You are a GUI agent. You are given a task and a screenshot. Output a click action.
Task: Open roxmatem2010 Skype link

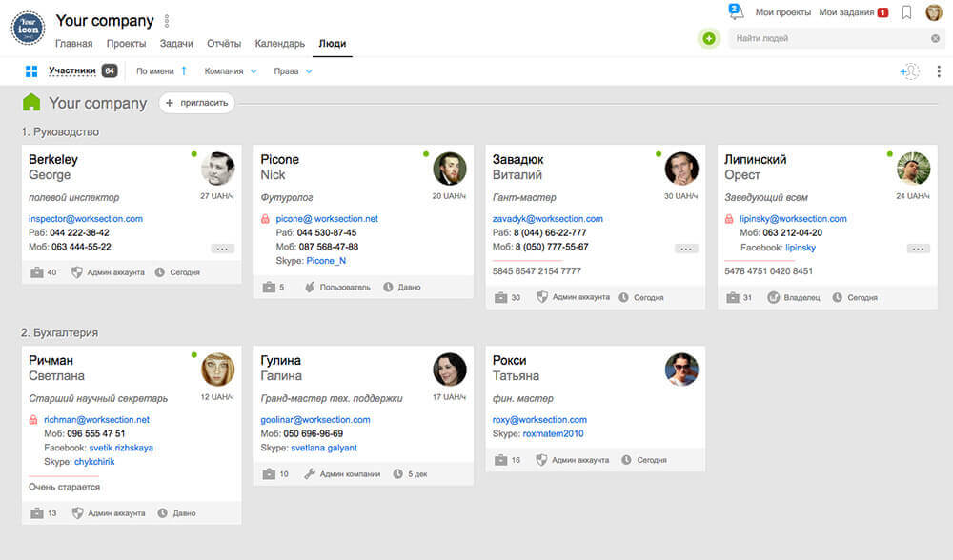553,433
